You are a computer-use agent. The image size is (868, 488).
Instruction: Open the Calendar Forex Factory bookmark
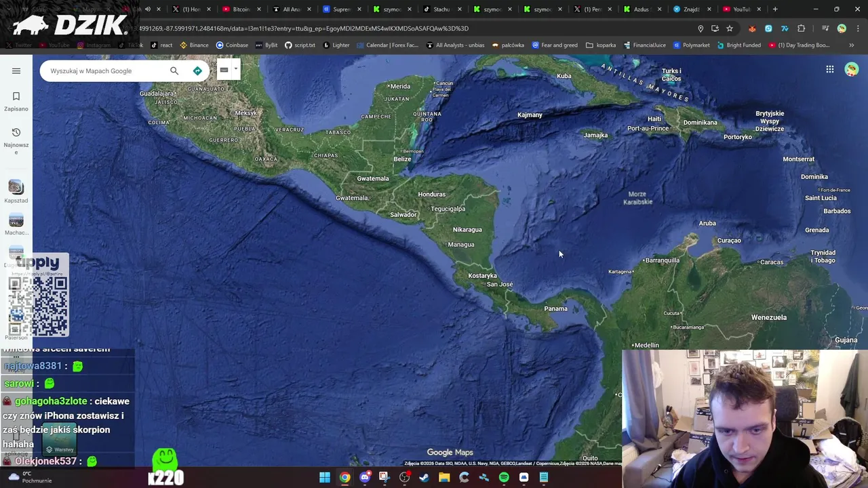coord(387,45)
